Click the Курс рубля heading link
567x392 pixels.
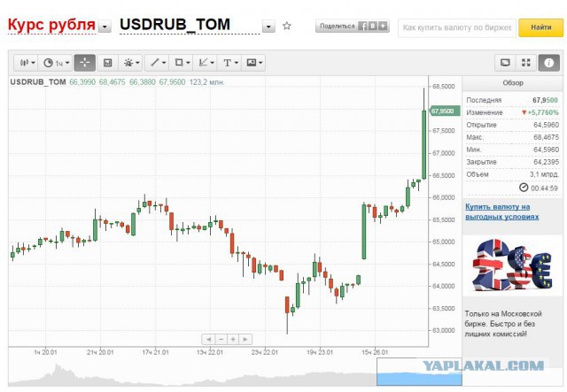coord(51,25)
